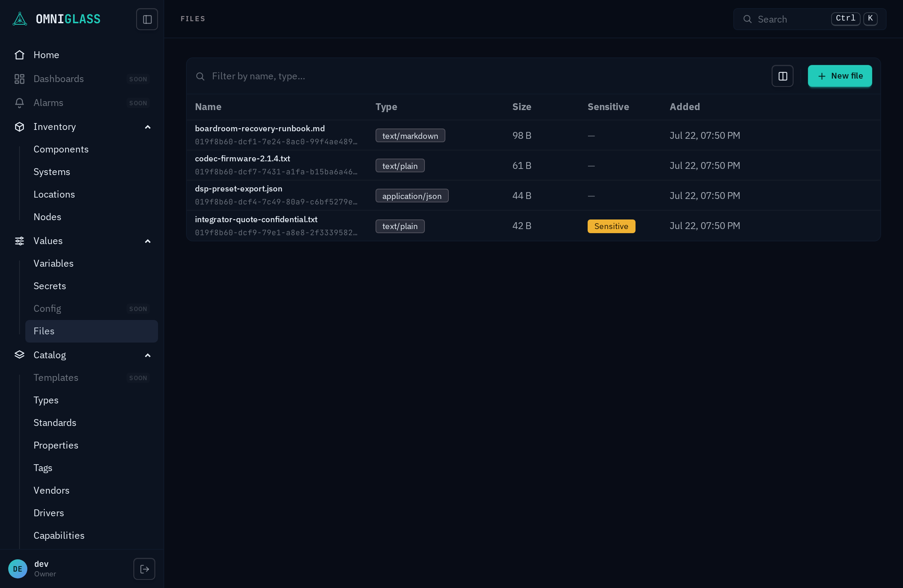The image size is (903, 588).
Task: Open the Tags page
Action: click(x=91, y=468)
